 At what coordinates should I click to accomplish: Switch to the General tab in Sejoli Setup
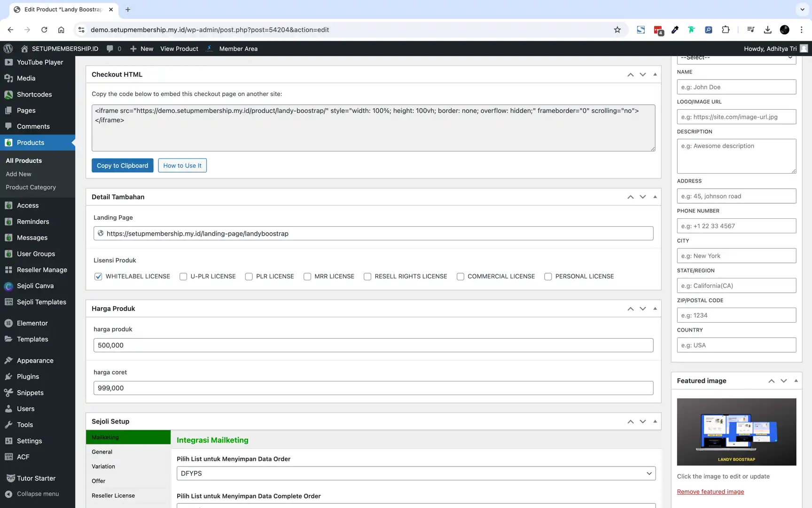[x=101, y=452]
